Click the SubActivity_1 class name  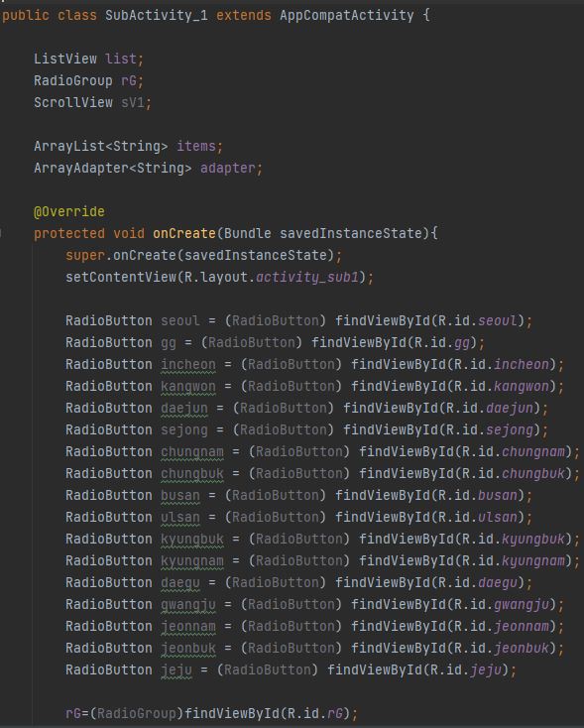click(x=157, y=15)
